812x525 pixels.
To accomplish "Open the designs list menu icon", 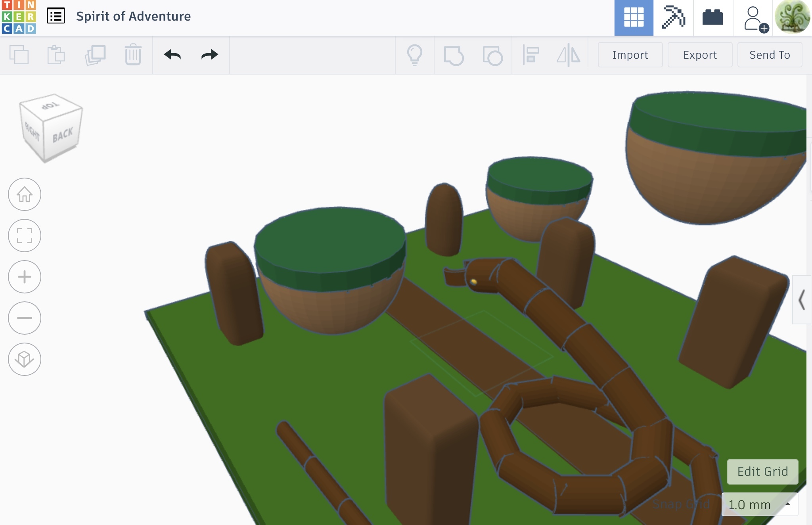I will pyautogui.click(x=56, y=16).
